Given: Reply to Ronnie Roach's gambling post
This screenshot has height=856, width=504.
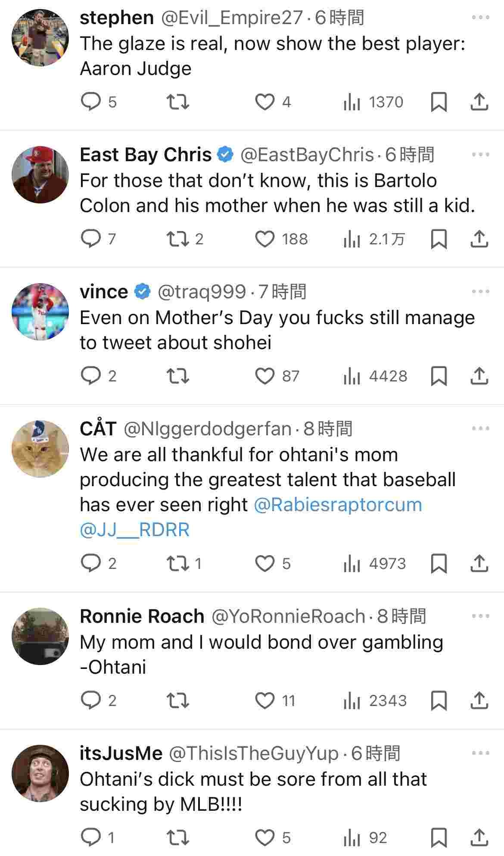Looking at the screenshot, I should [x=91, y=700].
